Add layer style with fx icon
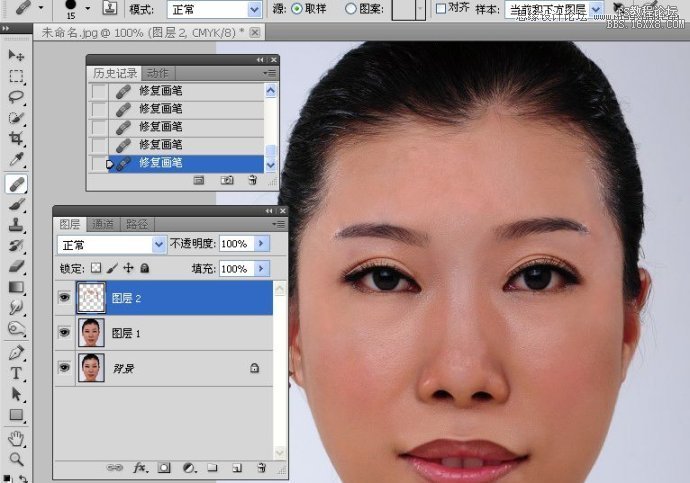690x483 pixels. [140, 467]
